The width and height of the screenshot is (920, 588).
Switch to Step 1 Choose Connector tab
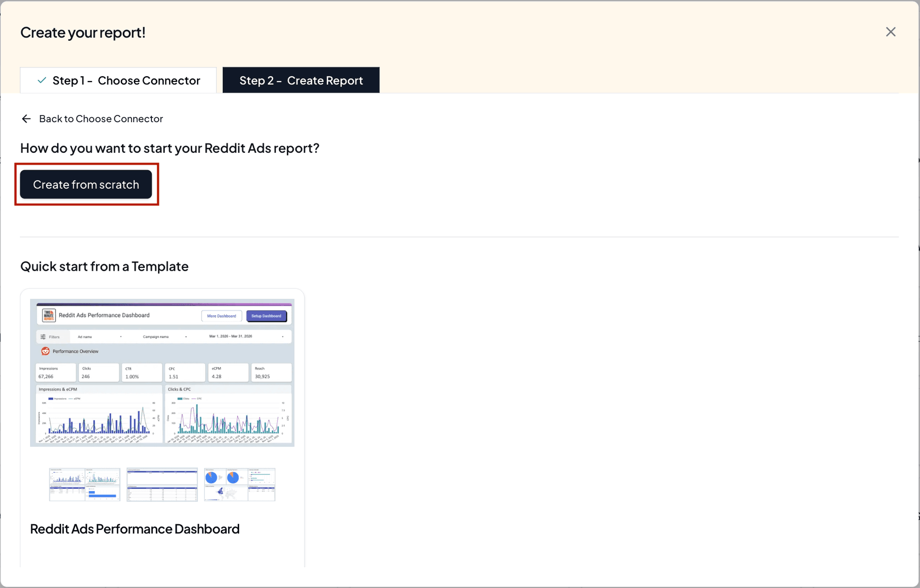(118, 80)
